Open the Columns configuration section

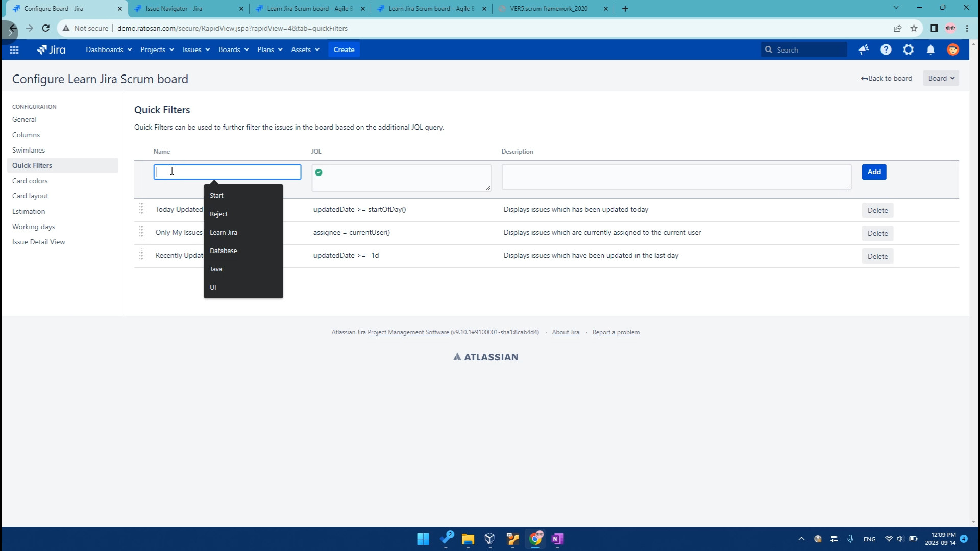pyautogui.click(x=26, y=135)
